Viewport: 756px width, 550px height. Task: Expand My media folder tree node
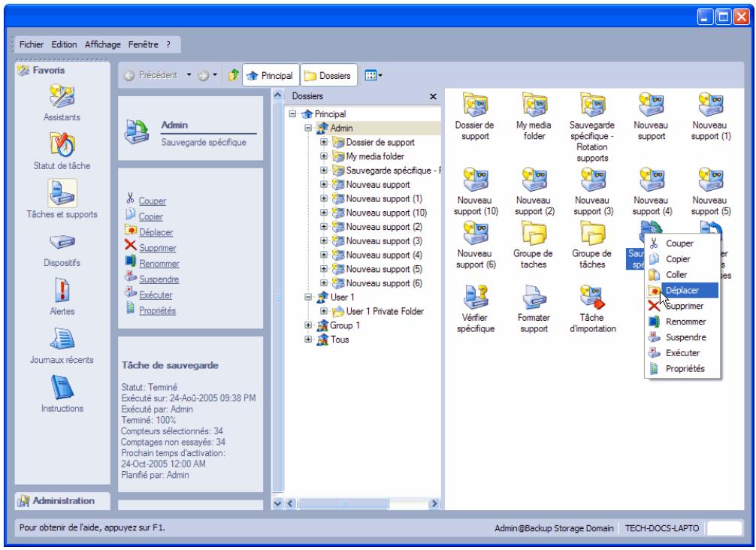point(324,156)
